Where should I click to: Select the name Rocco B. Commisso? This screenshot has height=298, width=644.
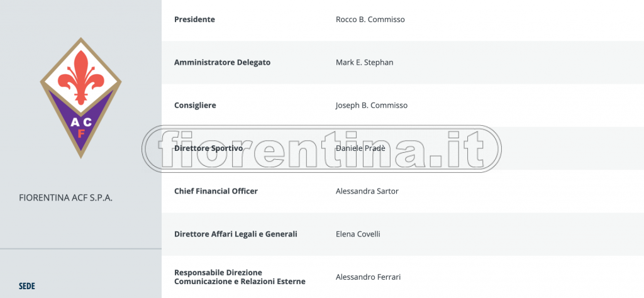point(370,19)
